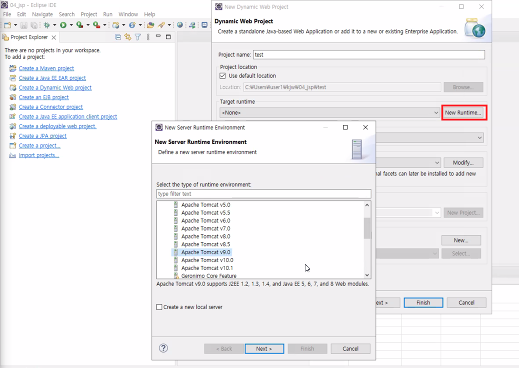Image resolution: width=519 pixels, height=368 pixels.
Task: Open the Run dropdown arrow
Action: tap(71, 25)
